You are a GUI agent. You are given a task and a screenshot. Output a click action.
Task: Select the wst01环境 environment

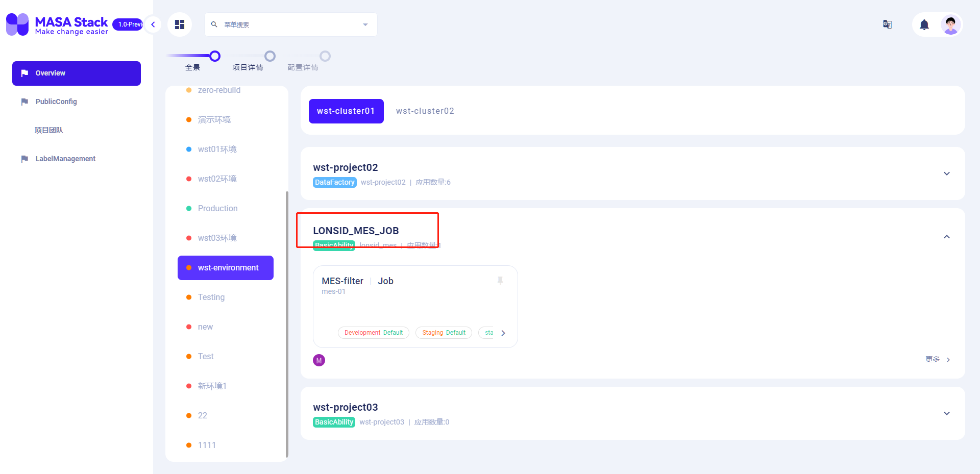[x=226, y=149]
